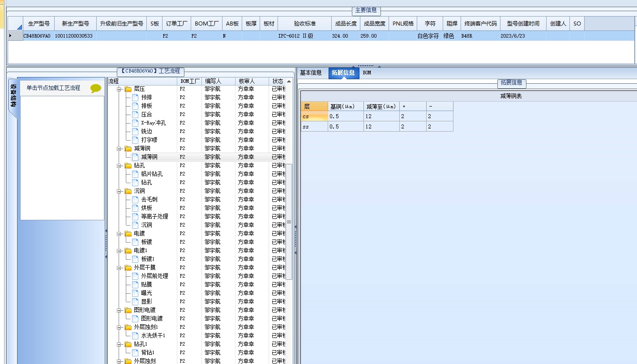Screen dimensions: 637x364
Task: Select the 减薄铜 step under 减薄铜 folder
Action: pos(149,157)
